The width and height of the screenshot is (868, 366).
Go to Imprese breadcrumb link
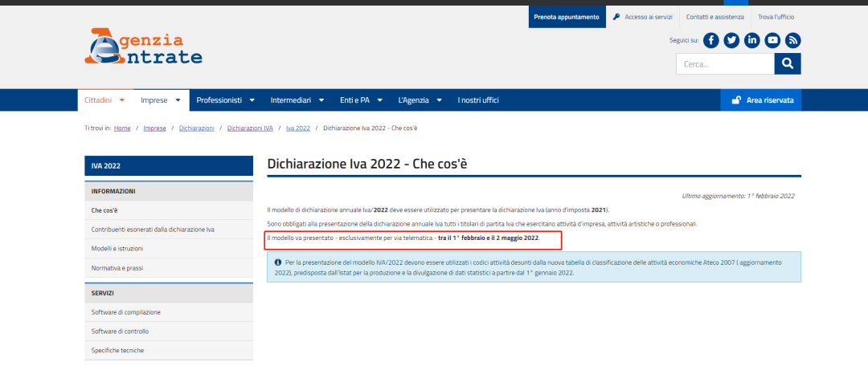pyautogui.click(x=154, y=128)
